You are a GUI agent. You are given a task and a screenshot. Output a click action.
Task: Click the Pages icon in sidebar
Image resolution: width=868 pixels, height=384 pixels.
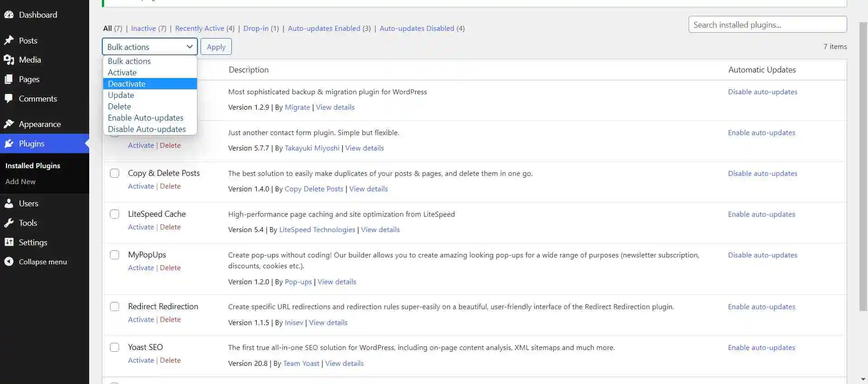point(9,79)
